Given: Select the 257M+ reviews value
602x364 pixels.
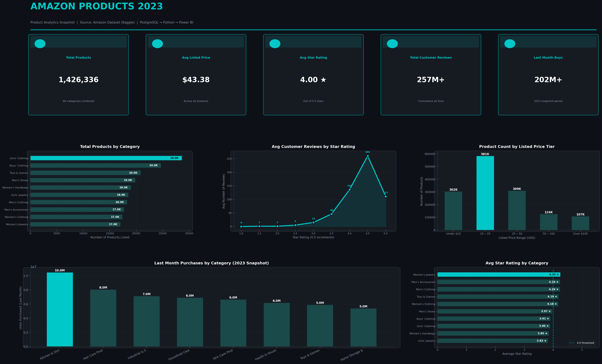Looking at the screenshot, I should click(x=431, y=80).
